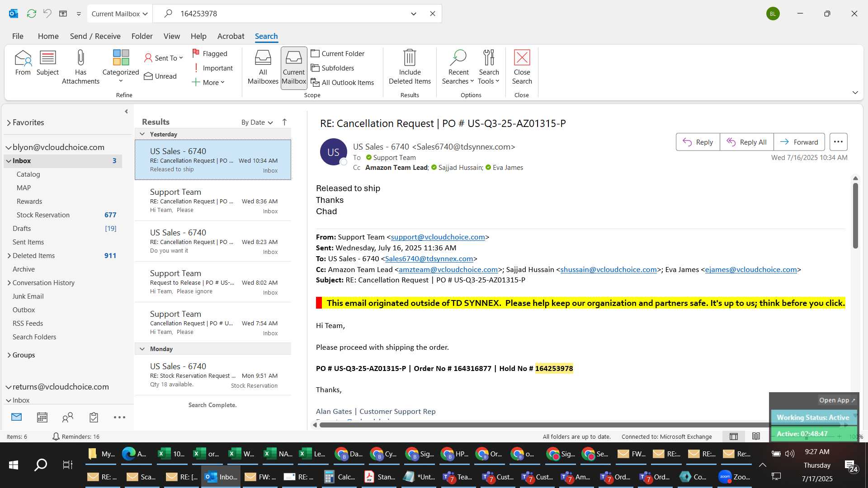Viewport: 868px width, 488px height.
Task: Open Recent Searches dropdown
Action: tap(458, 67)
